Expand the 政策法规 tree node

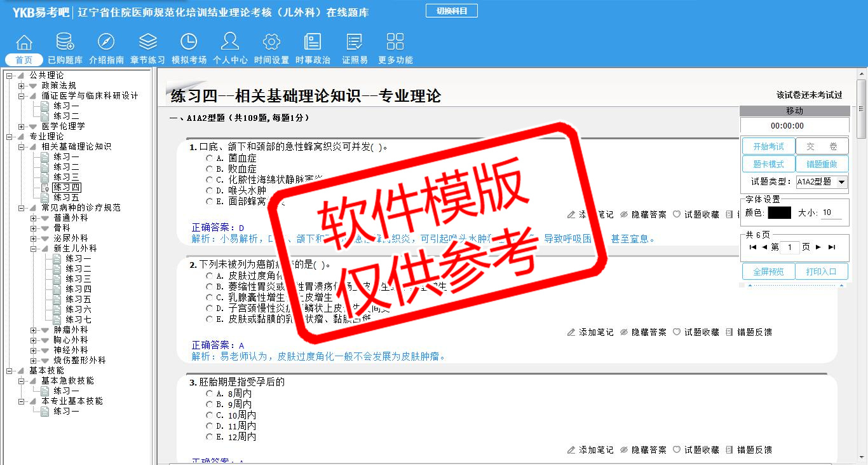tap(22, 86)
